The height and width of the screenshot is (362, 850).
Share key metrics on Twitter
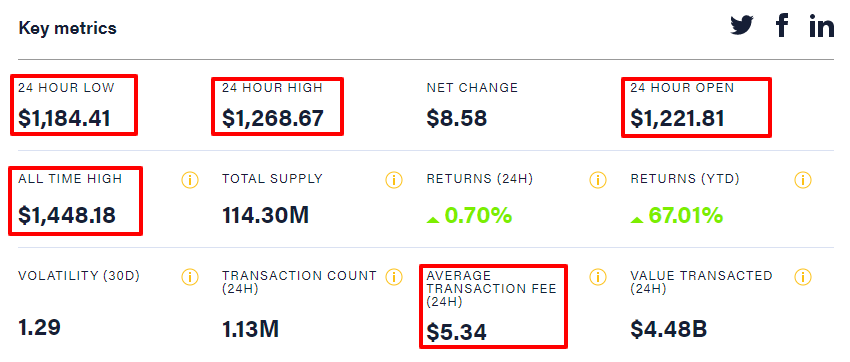click(x=742, y=25)
